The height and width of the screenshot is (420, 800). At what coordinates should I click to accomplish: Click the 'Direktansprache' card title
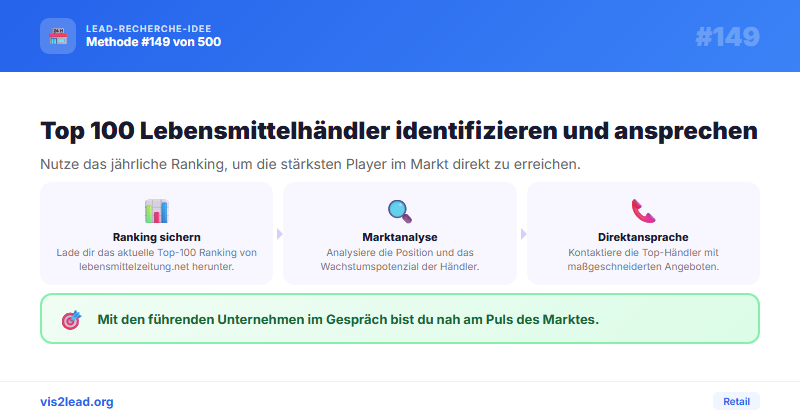pos(643,237)
